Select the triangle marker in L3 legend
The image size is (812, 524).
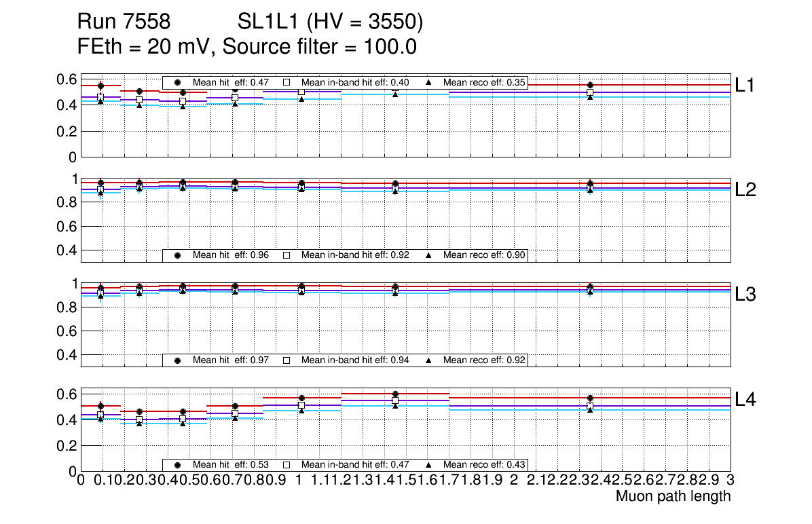pos(429,360)
